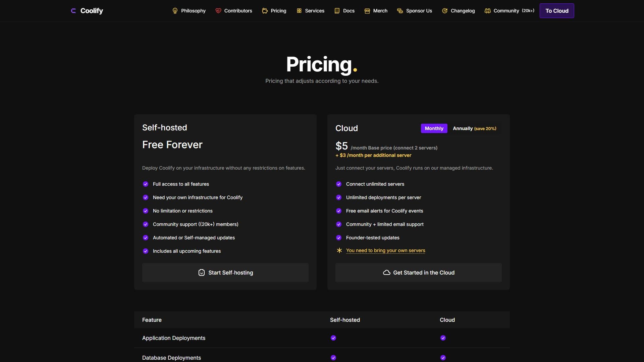Click the checkmark beside Unlimited deployments per server
This screenshot has height=362, width=644.
(x=339, y=197)
